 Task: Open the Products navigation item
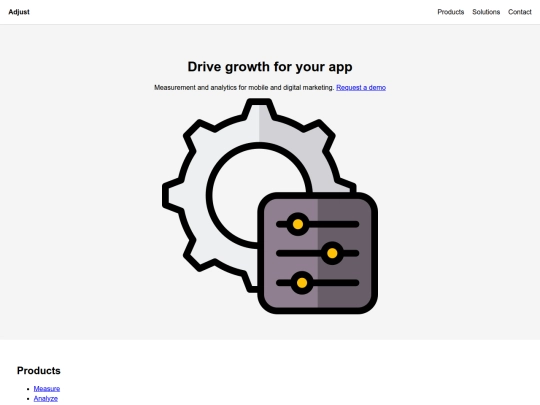click(450, 12)
